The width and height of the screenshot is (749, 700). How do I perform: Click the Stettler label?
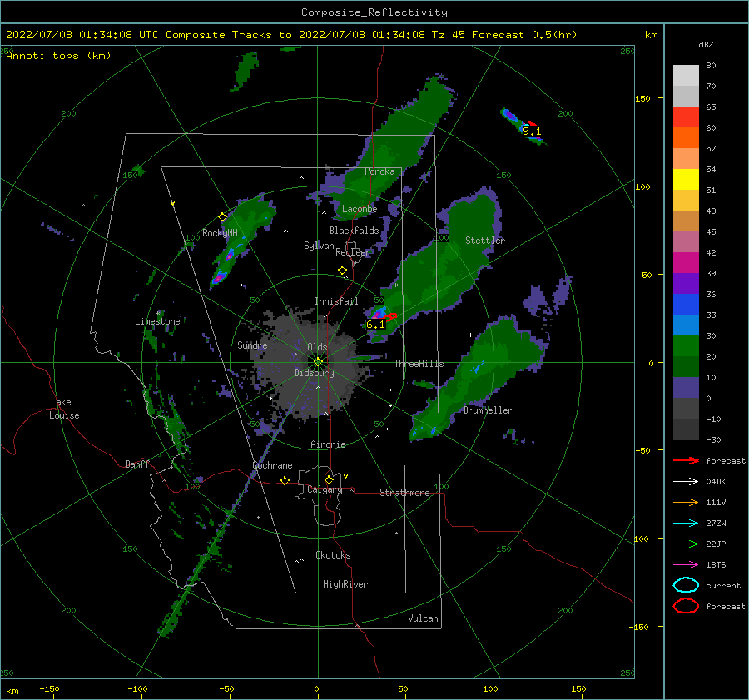[485, 241]
